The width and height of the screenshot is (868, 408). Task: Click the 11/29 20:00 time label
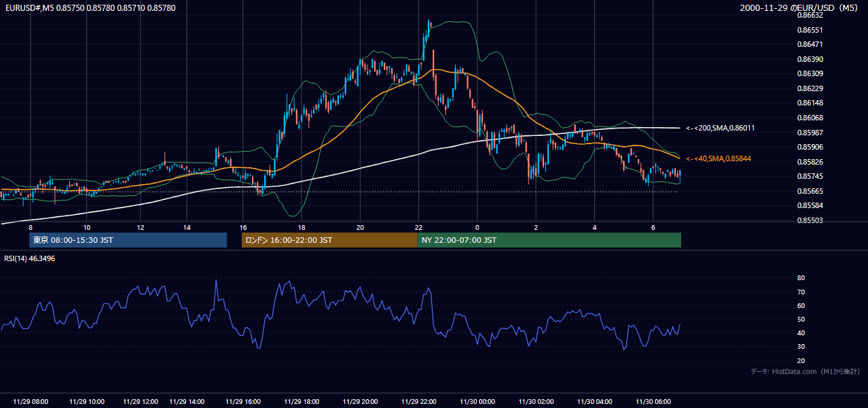click(360, 402)
